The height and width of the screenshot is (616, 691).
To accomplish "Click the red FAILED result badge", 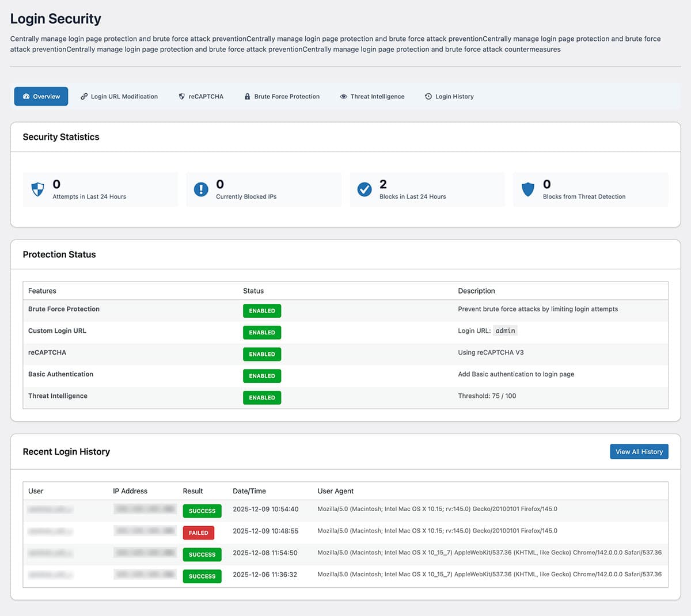I will [199, 533].
